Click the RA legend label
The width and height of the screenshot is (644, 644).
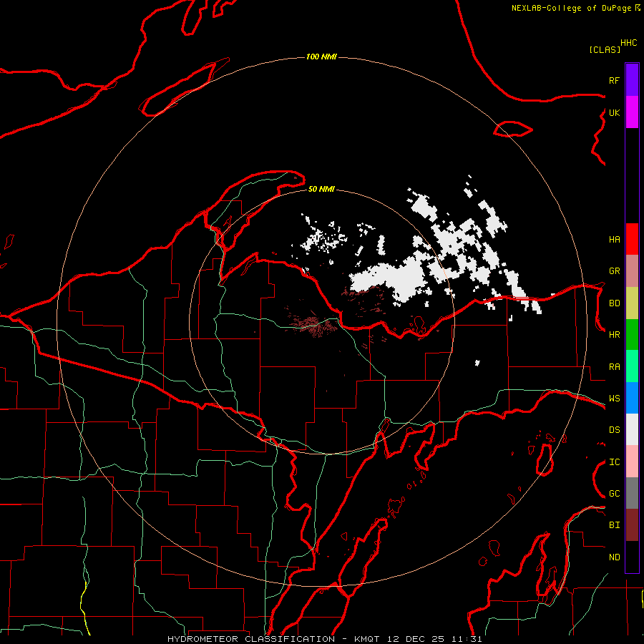pos(614,367)
